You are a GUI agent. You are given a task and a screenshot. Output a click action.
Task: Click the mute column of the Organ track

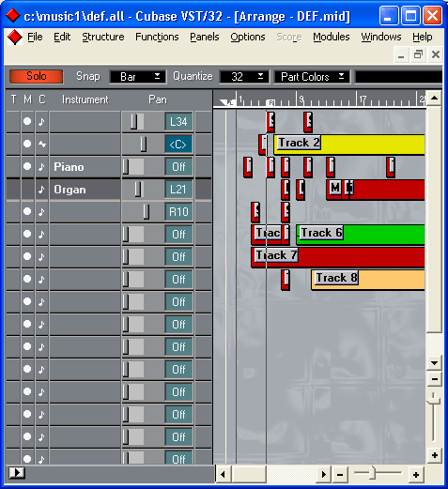pyautogui.click(x=27, y=190)
